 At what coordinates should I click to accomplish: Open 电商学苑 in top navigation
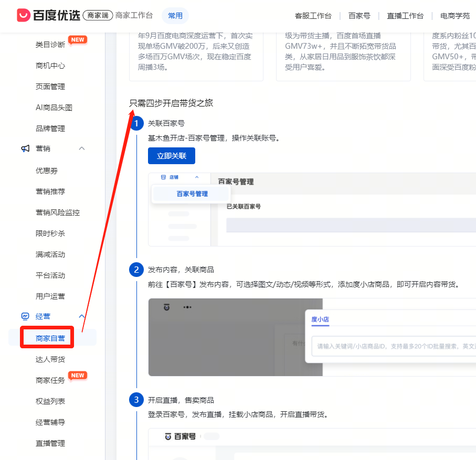[455, 16]
